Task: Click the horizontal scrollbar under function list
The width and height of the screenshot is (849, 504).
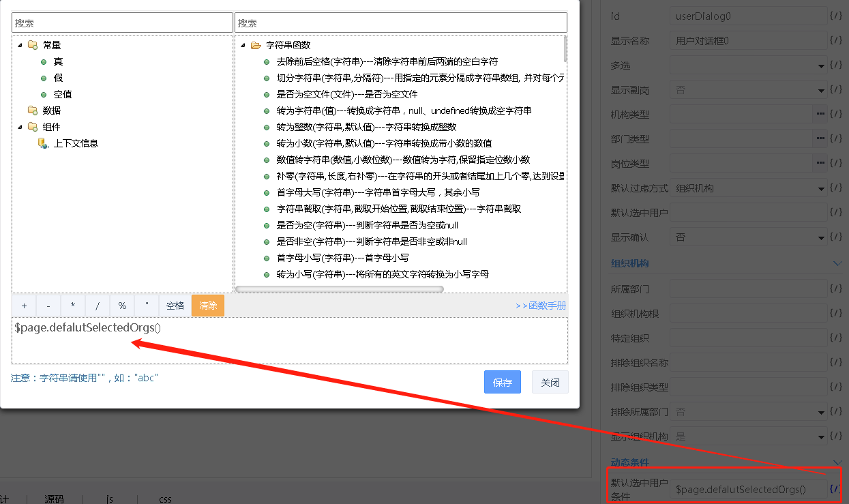Action: click(x=340, y=289)
